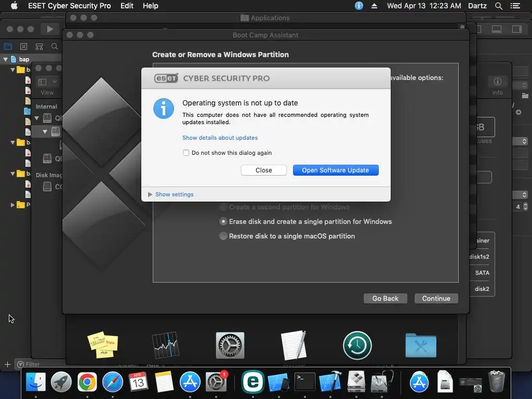Open the Apple menu

point(14,6)
